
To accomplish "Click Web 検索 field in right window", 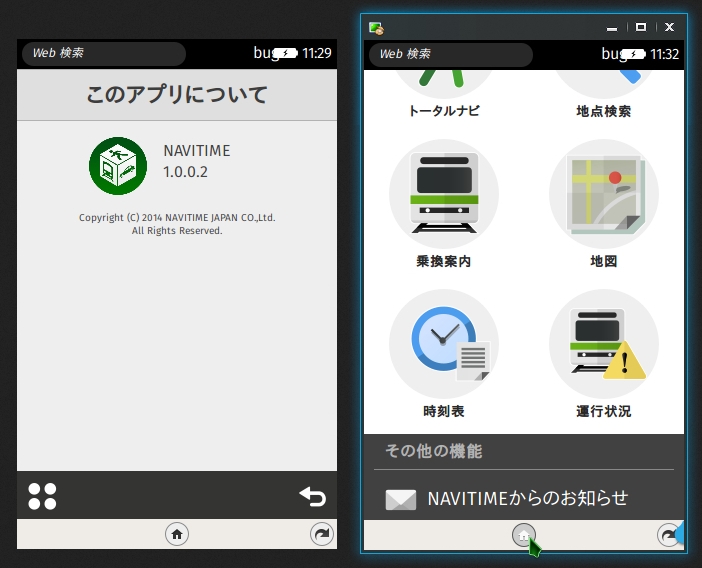I will tap(451, 55).
